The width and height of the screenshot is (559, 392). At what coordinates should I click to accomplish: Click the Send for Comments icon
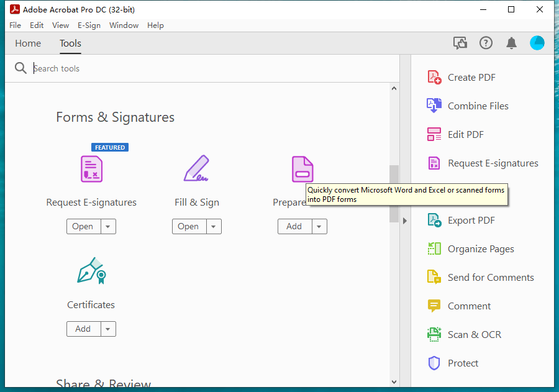(x=434, y=277)
